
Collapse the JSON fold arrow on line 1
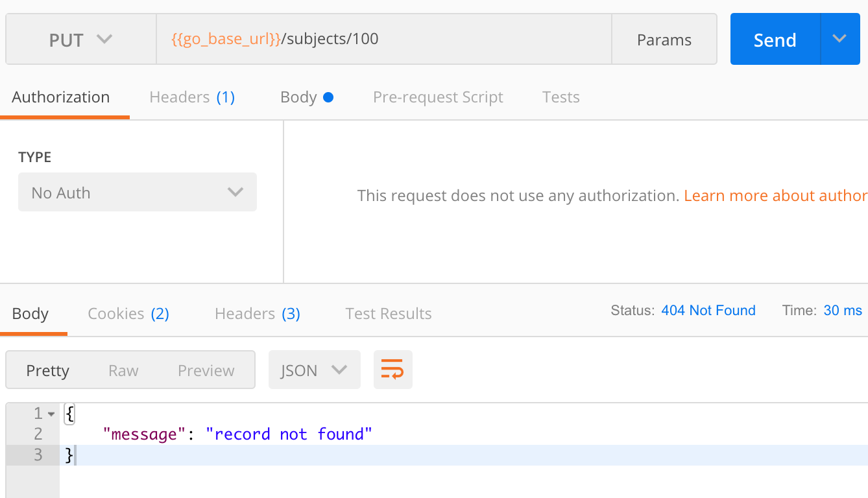(51, 414)
